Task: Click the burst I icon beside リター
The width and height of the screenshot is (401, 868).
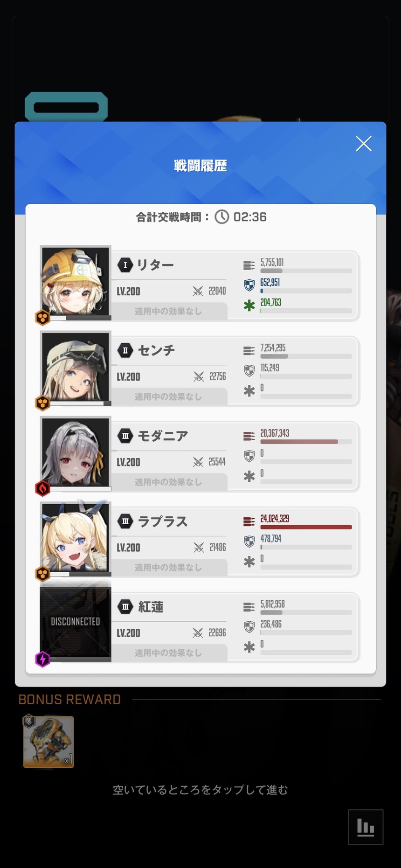Action: pos(125,265)
